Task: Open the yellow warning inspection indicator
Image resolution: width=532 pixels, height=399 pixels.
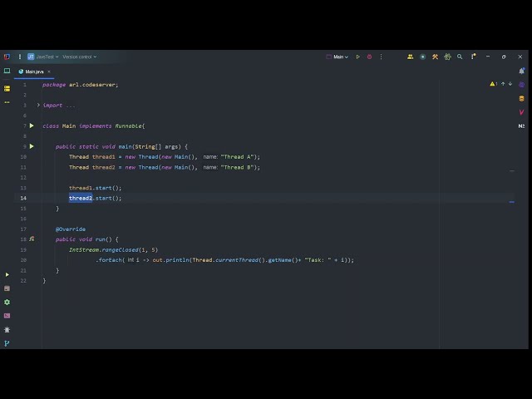Action: point(493,84)
